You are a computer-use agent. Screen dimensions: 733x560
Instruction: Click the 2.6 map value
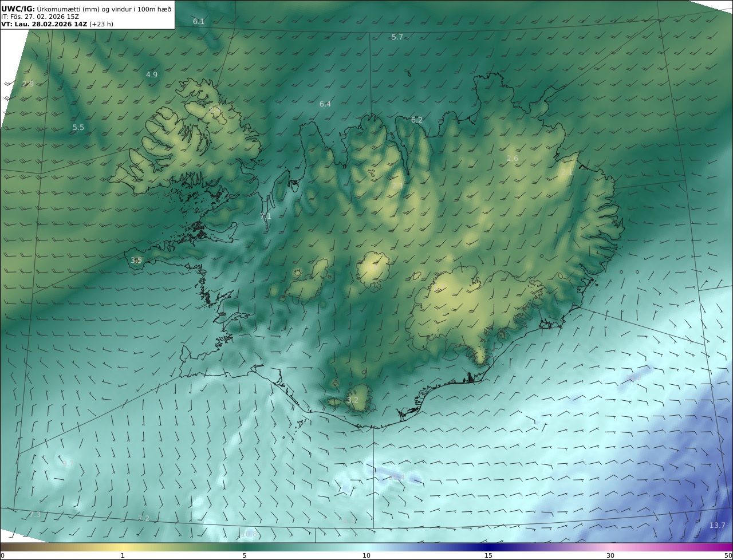coord(513,158)
